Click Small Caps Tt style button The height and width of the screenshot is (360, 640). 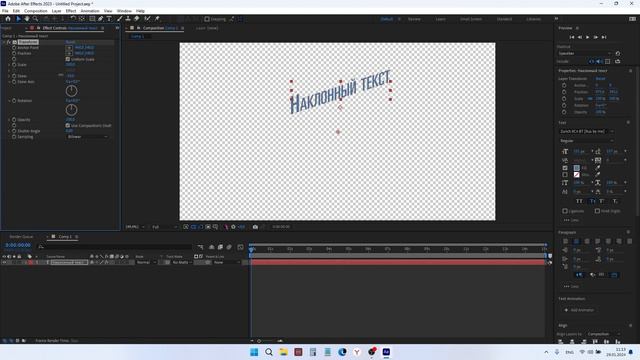pos(592,201)
